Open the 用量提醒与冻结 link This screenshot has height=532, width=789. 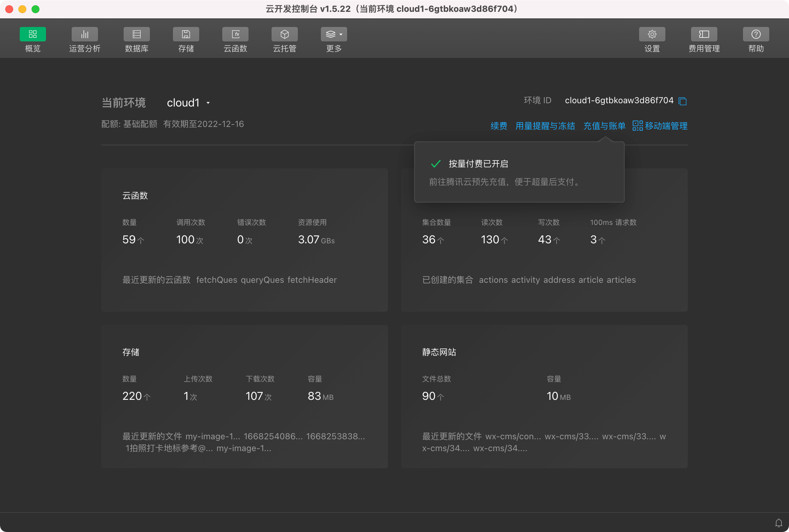coord(545,126)
